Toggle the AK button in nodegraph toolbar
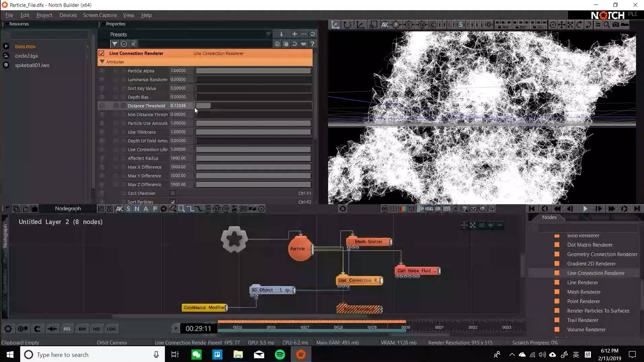 (119, 209)
